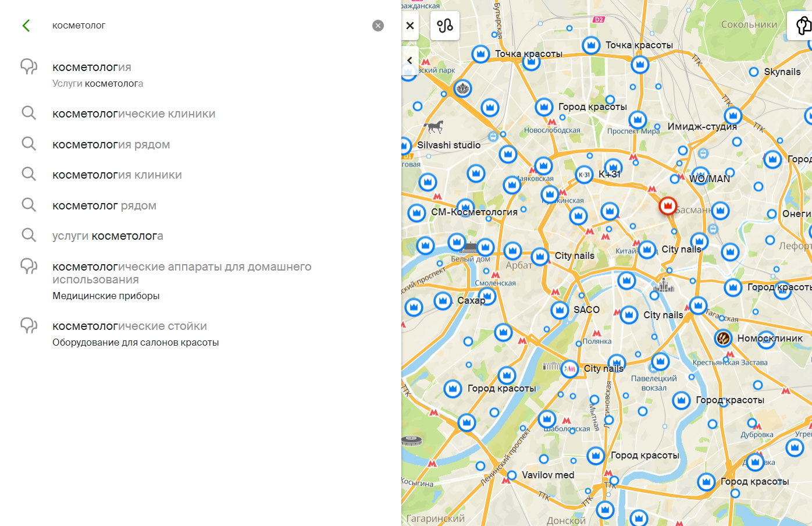The width and height of the screenshot is (812, 526).
Task: Open the Kremlin landmark icon on map
Action: tap(663, 285)
